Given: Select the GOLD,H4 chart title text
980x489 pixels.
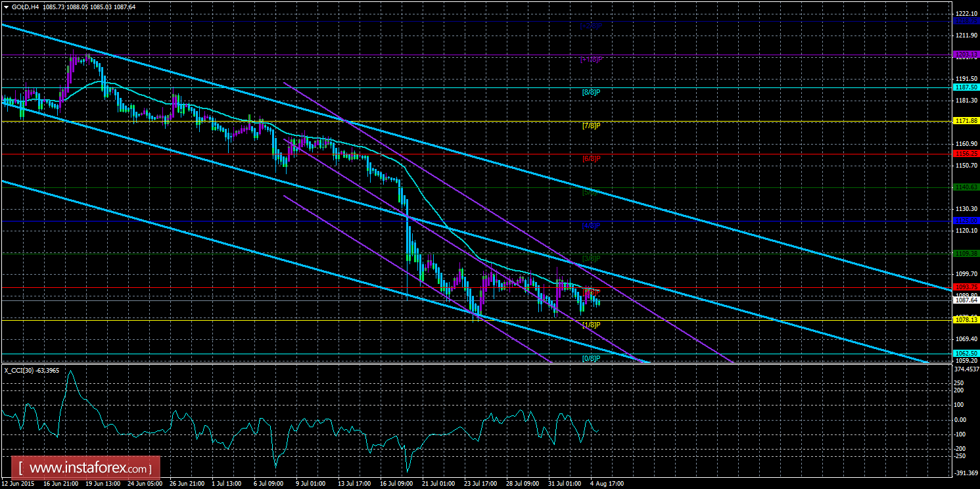Looking at the screenshot, I should click(x=26, y=7).
